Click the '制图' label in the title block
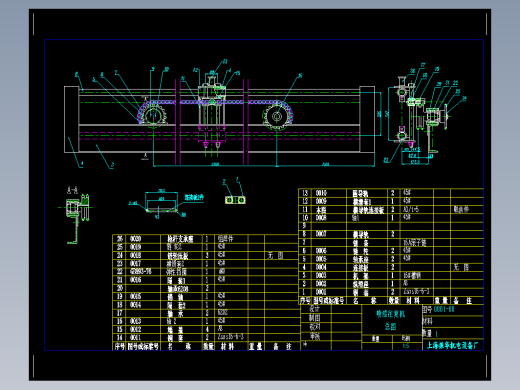Screen dimensions: 520x390 click(315, 318)
